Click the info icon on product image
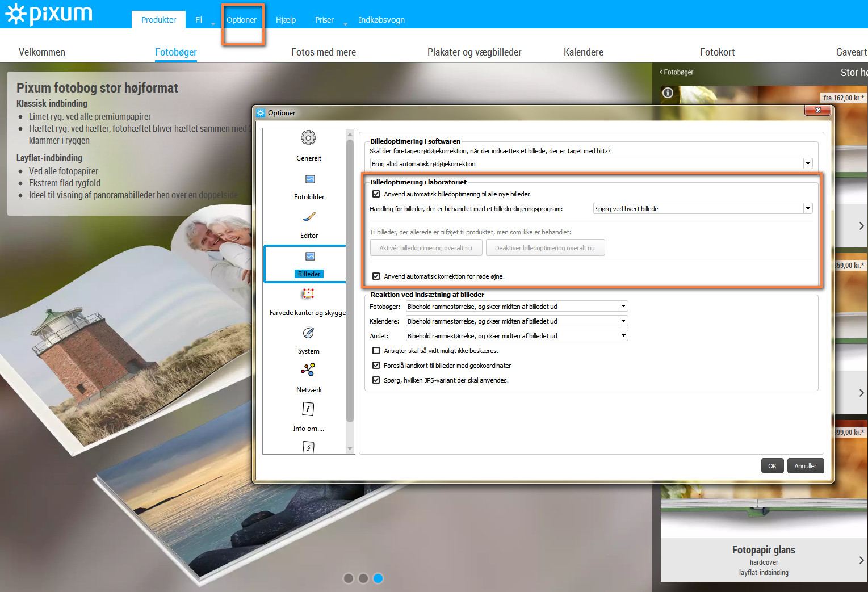Image resolution: width=868 pixels, height=592 pixels. [668, 93]
